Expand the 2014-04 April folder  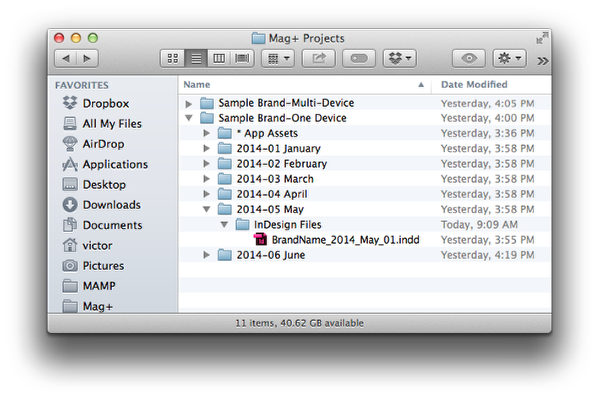(206, 194)
